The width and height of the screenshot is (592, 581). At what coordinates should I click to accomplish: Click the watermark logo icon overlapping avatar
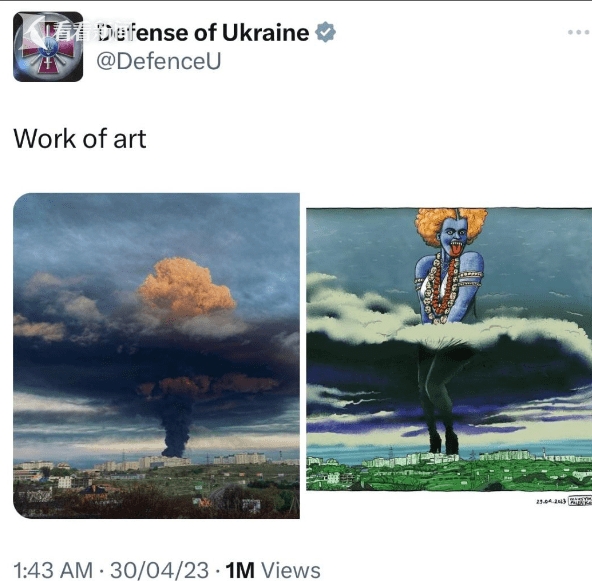pos(36,29)
